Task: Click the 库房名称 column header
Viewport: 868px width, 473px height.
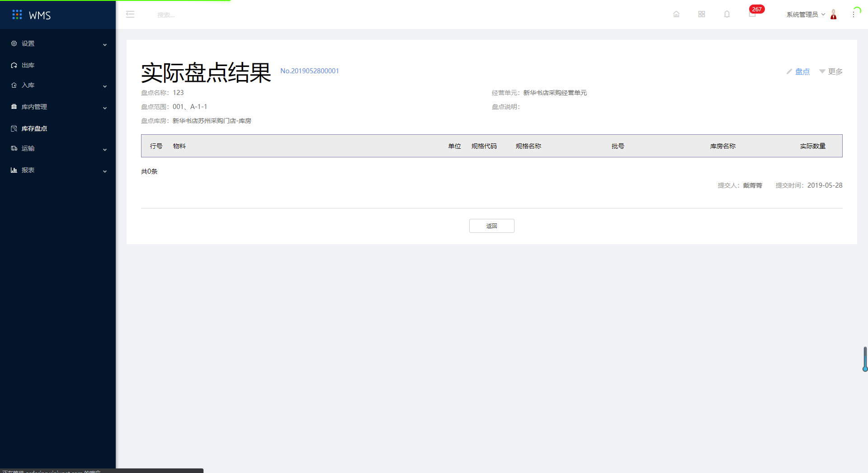Action: pyautogui.click(x=722, y=146)
